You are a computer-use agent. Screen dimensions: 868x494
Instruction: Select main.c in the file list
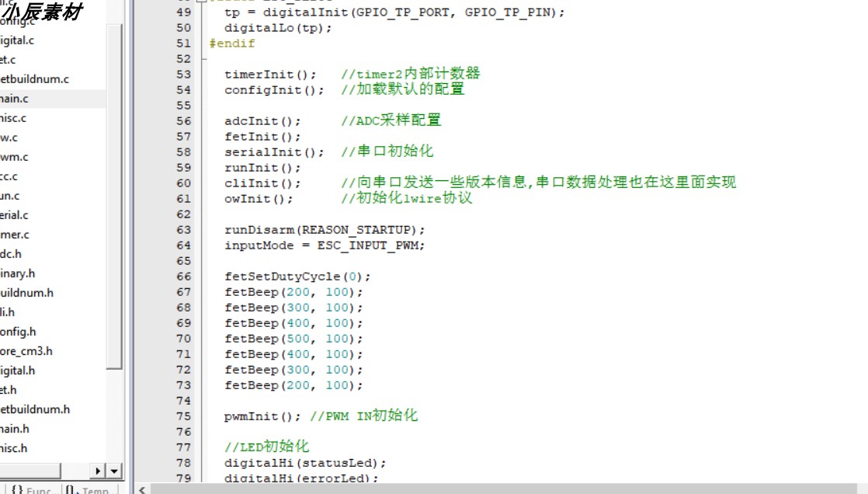click(x=15, y=99)
